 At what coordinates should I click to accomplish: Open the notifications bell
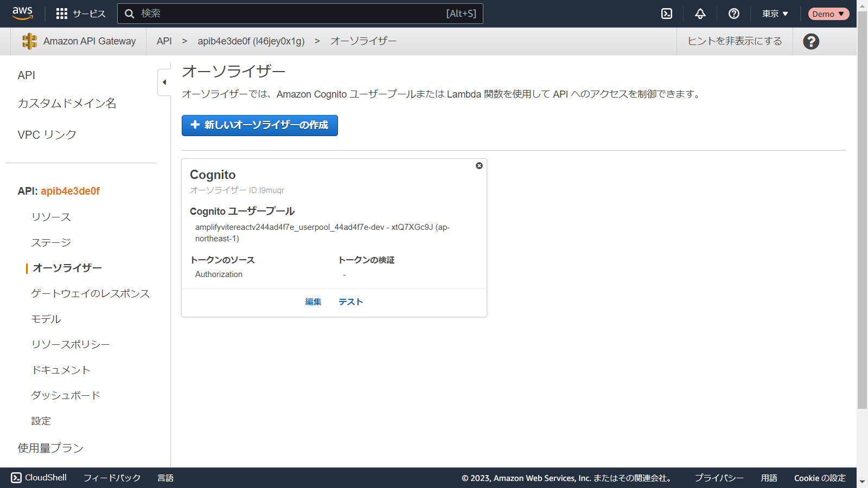[x=700, y=14]
